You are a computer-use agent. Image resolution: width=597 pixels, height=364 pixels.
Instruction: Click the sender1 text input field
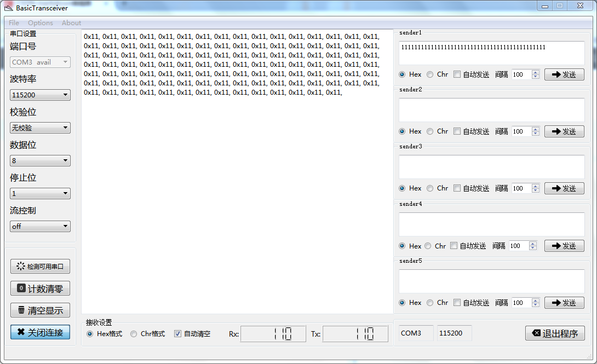point(491,53)
